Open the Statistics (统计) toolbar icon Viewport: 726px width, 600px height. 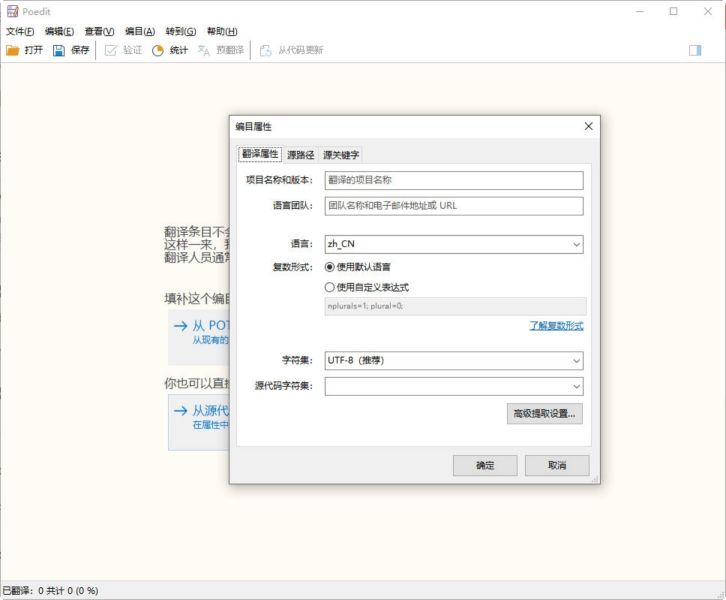coord(158,50)
